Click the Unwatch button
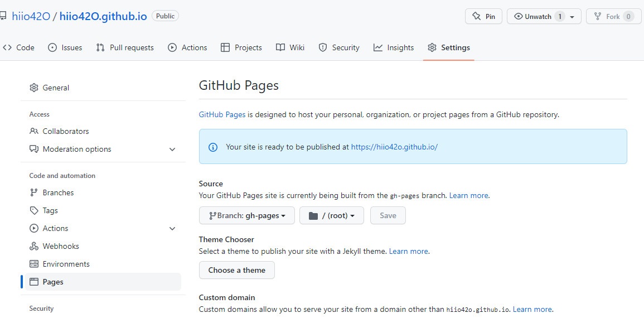 point(544,16)
